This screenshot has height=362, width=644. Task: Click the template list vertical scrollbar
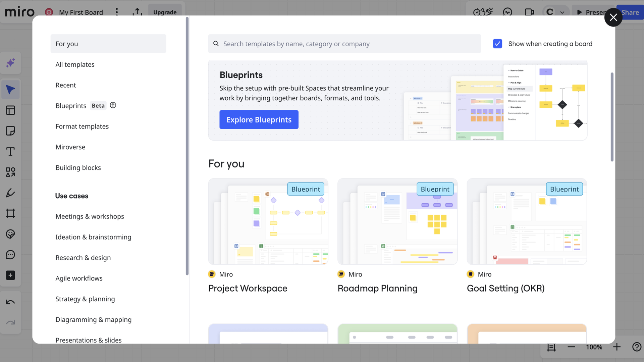[x=612, y=117]
